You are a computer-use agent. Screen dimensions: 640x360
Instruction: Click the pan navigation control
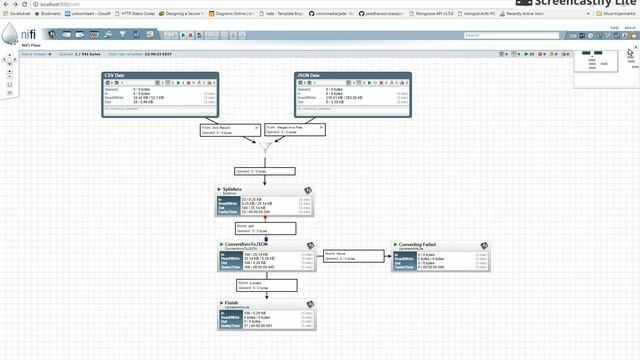[10, 60]
